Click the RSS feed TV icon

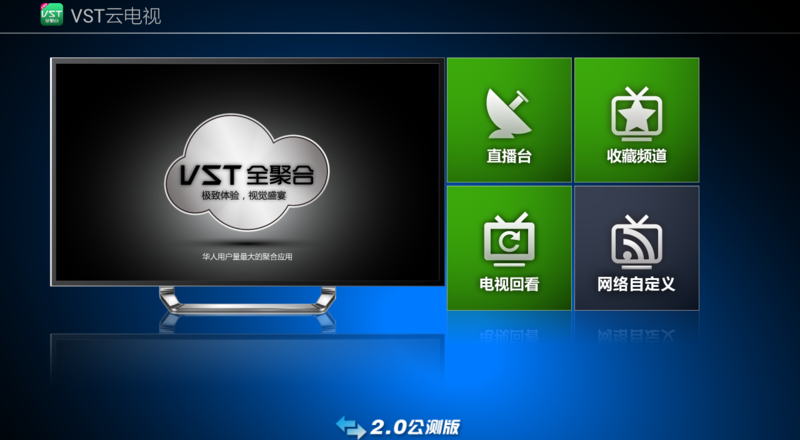point(636,242)
